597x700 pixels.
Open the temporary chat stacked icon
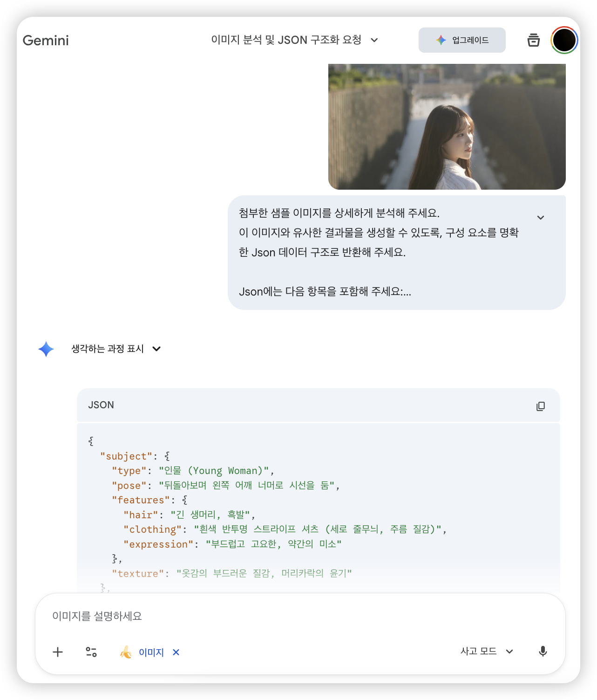pos(534,40)
